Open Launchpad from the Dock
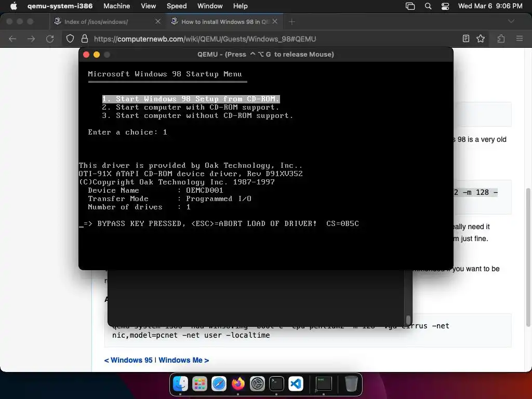Viewport: 532px width, 399px height. coord(199,384)
